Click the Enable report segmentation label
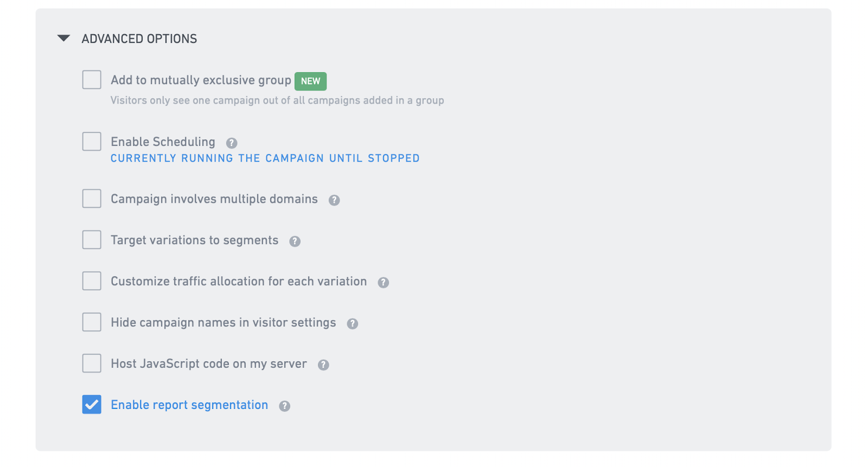 point(189,405)
